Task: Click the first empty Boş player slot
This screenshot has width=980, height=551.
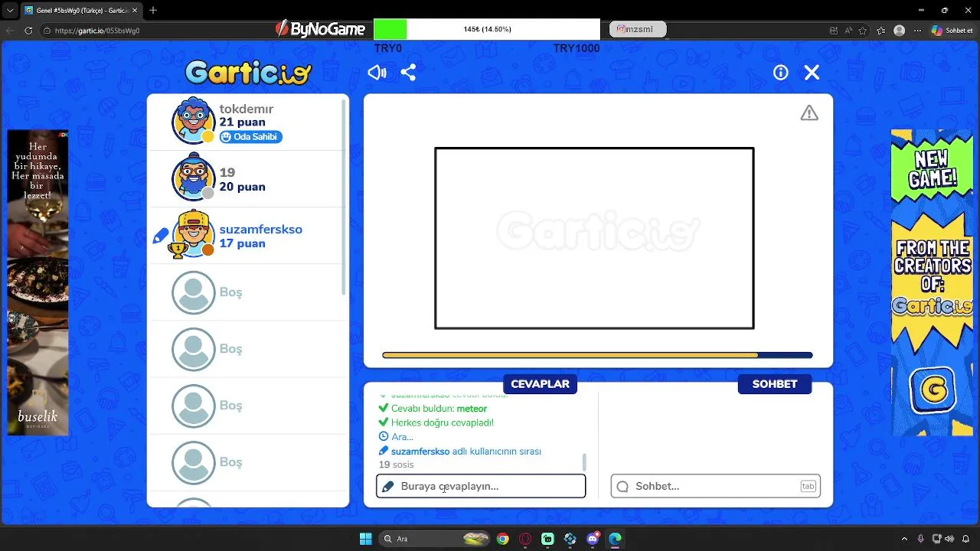Action: (248, 292)
